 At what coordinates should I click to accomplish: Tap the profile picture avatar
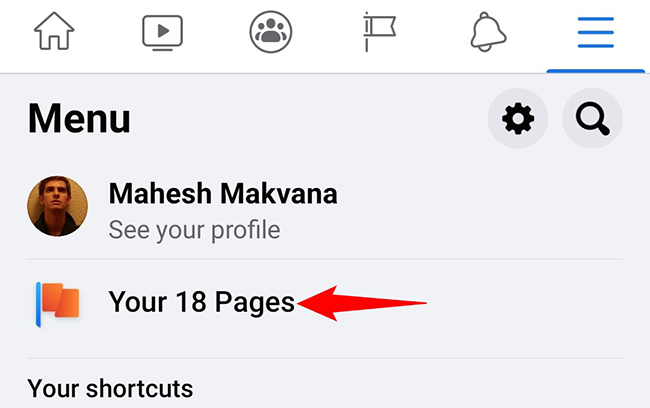point(58,207)
